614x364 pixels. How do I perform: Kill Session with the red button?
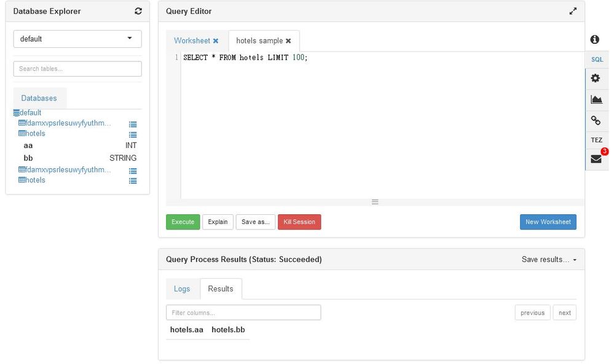[x=299, y=222]
